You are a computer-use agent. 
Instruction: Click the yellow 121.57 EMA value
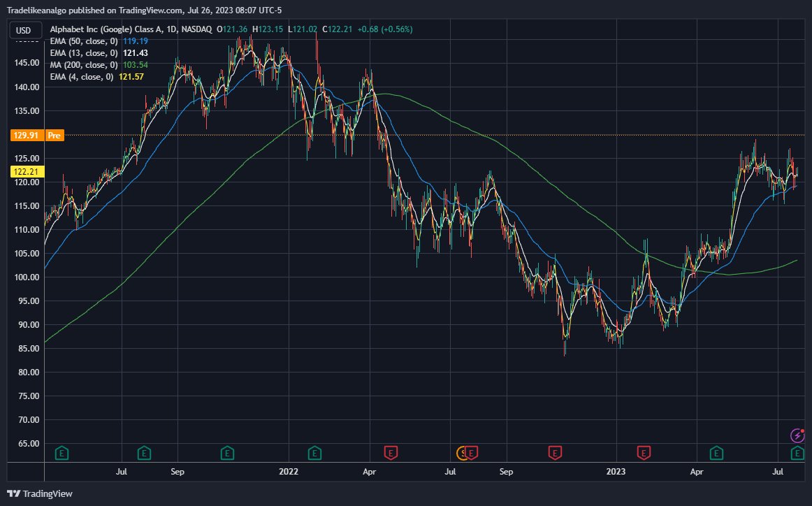click(x=131, y=77)
